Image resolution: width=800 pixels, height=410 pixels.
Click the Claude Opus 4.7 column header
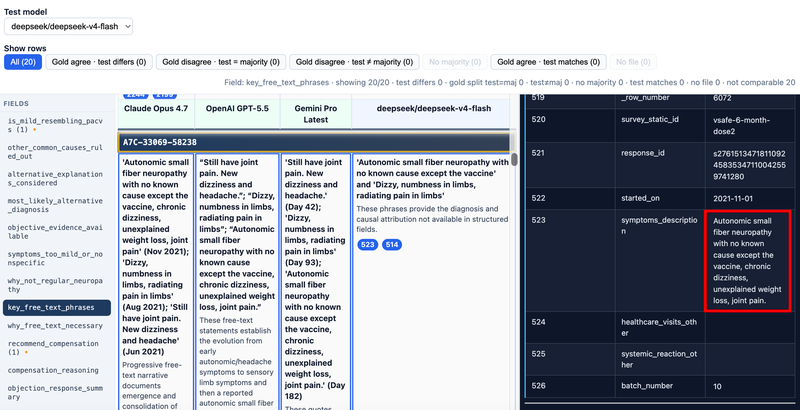156,114
